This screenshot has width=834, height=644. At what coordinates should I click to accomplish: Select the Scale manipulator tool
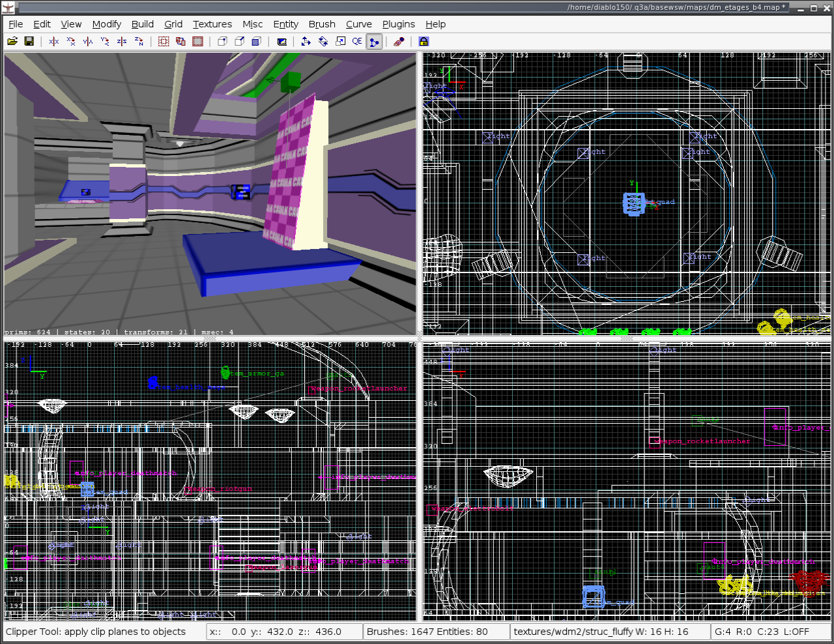coord(340,41)
